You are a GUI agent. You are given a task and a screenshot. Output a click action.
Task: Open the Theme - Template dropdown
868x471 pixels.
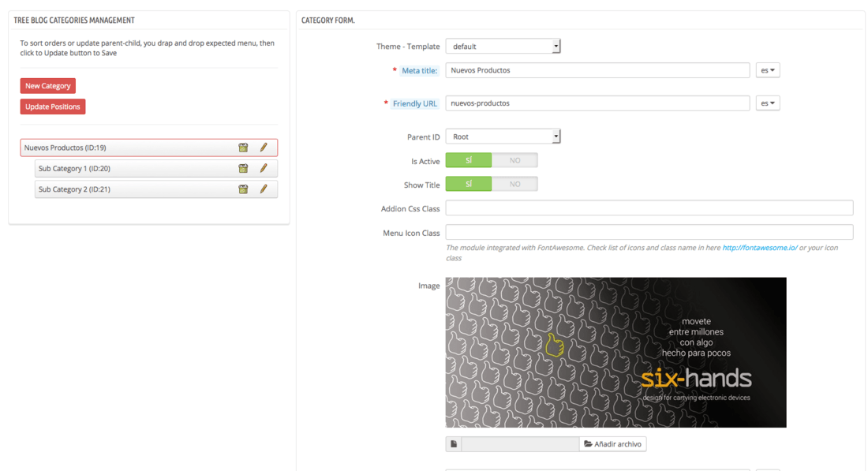503,46
